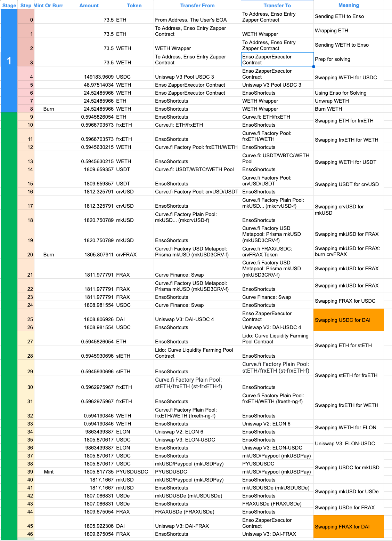Click 'Swapping USDe for FRAX' cell
Screen dimensions: 392x541
(349, 508)
